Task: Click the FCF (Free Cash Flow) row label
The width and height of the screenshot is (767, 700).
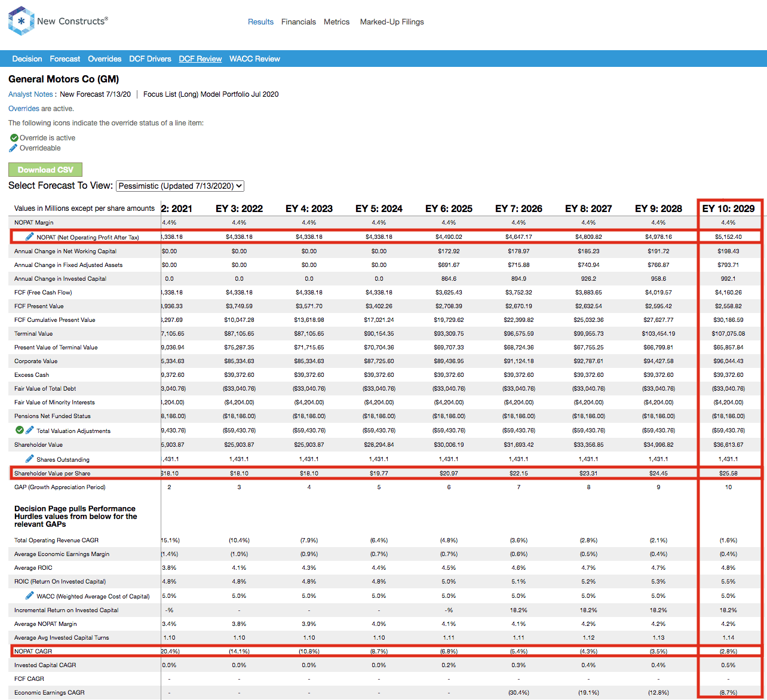Action: tap(43, 292)
